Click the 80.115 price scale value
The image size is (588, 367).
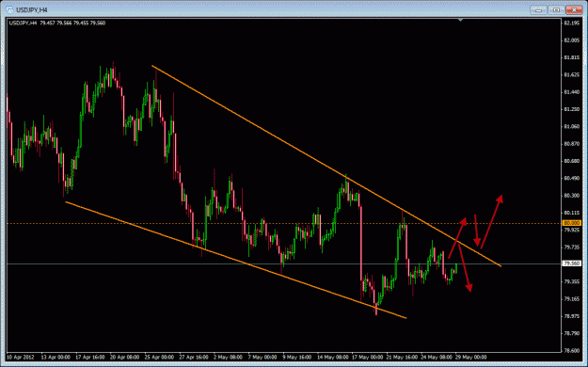point(572,213)
